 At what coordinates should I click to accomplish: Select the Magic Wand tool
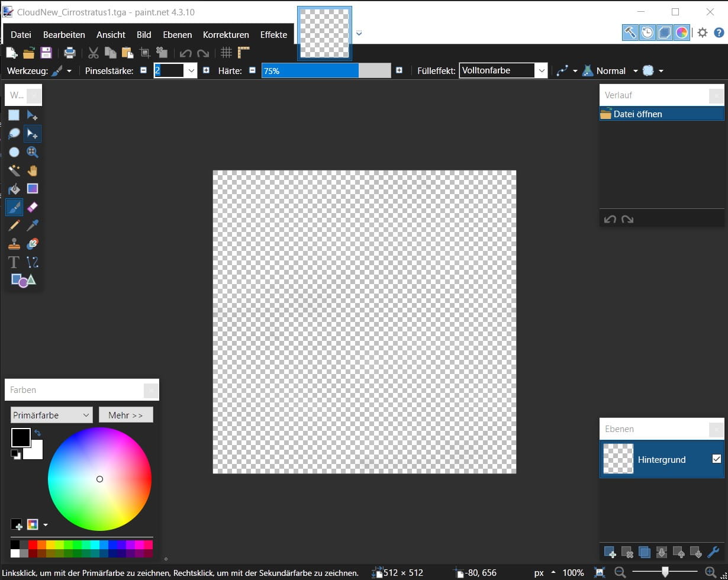(14, 170)
